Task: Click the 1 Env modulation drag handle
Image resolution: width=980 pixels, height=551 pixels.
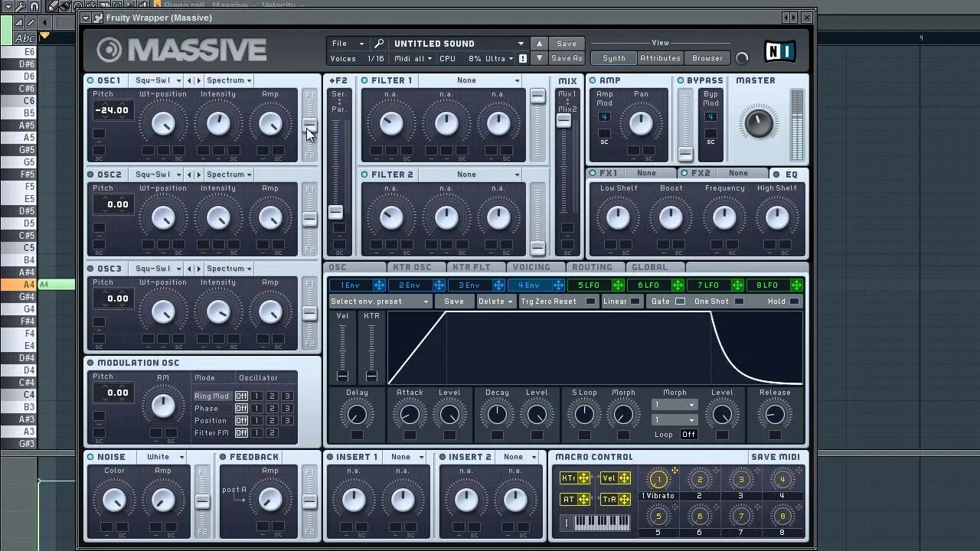Action: tap(379, 285)
